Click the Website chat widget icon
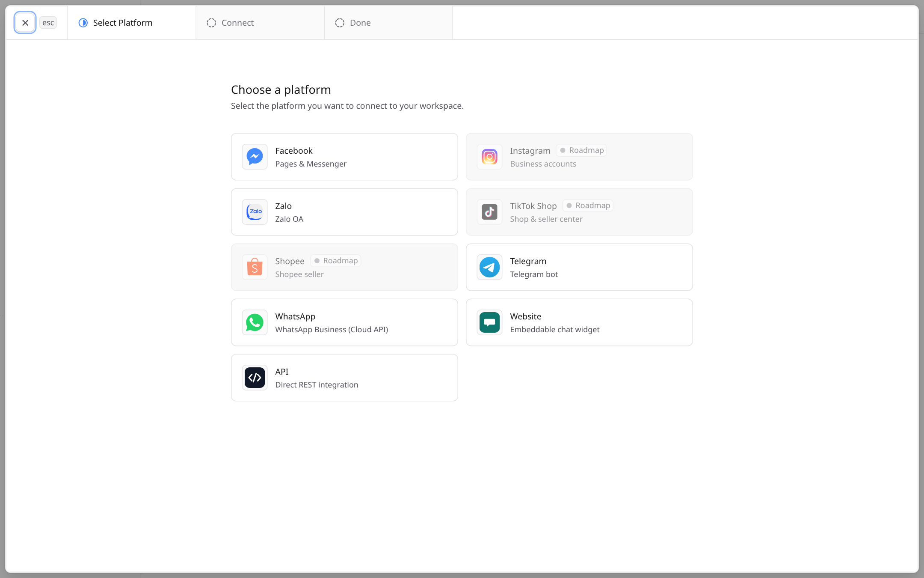 (489, 322)
